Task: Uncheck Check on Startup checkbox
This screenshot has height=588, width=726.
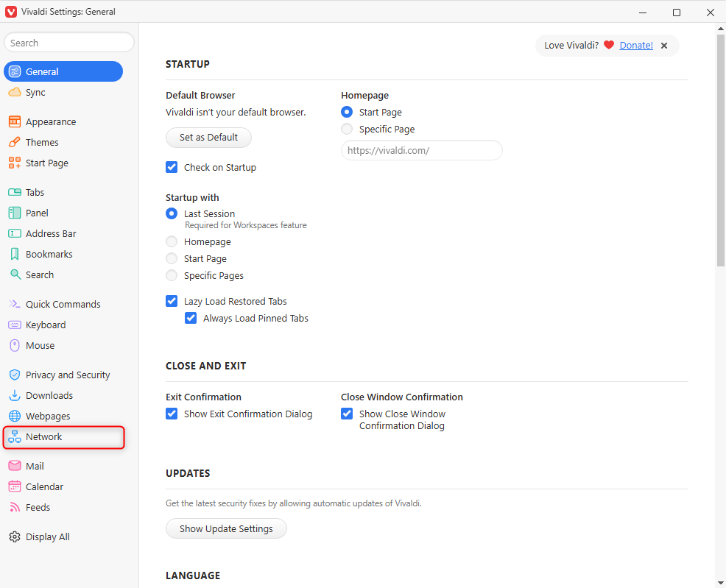Action: (172, 167)
